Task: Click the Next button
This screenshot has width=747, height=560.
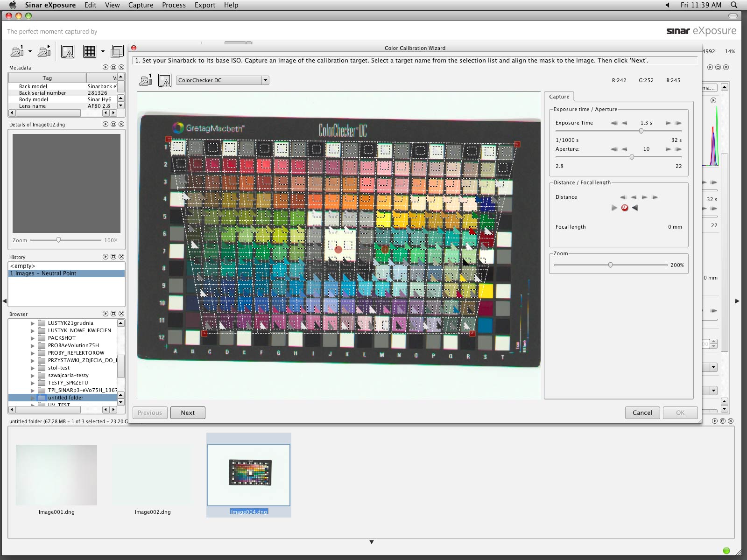Action: coord(188,413)
